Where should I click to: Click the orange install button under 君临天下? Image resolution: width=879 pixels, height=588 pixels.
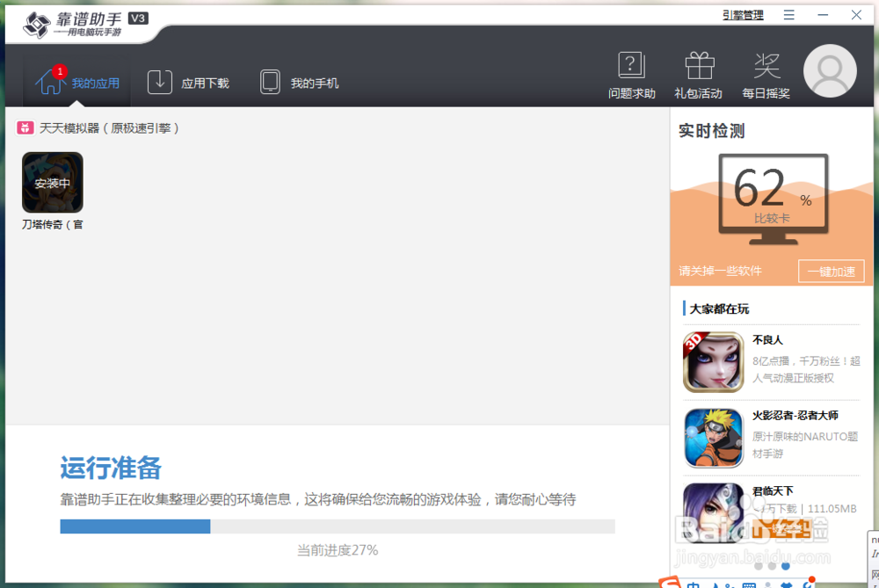tap(781, 528)
